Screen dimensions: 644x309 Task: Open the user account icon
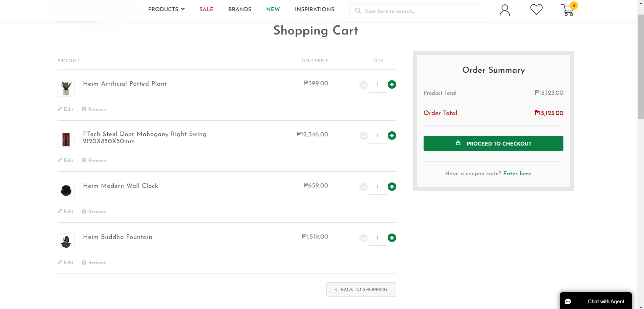click(x=505, y=10)
